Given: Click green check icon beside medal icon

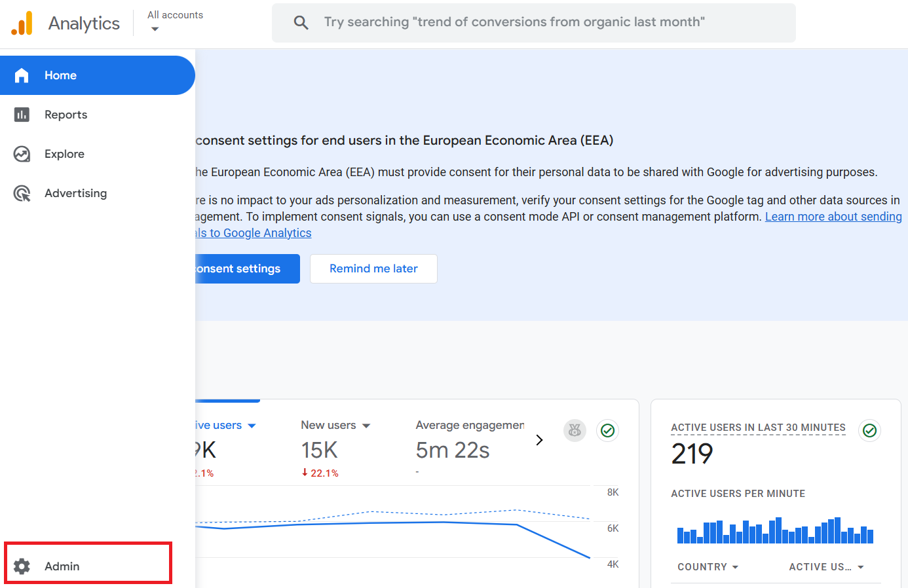Looking at the screenshot, I should coord(607,430).
